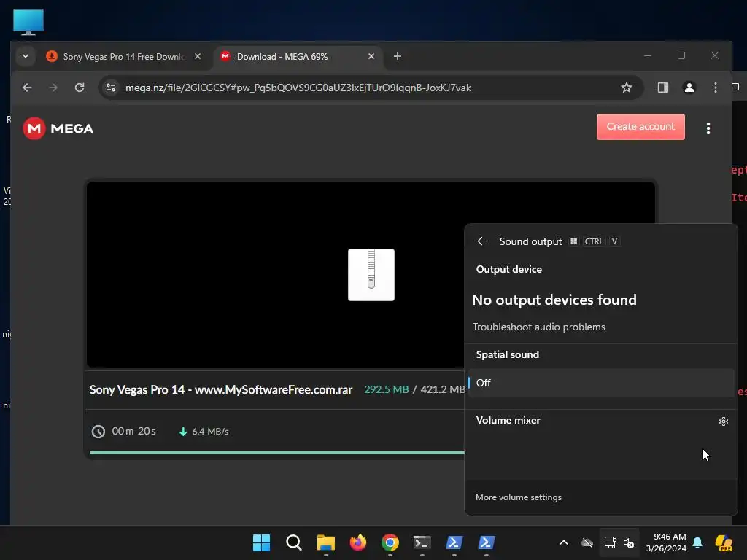Viewport: 747px width, 560px height.
Task: Open Chrome profile icon
Action: pos(689,87)
